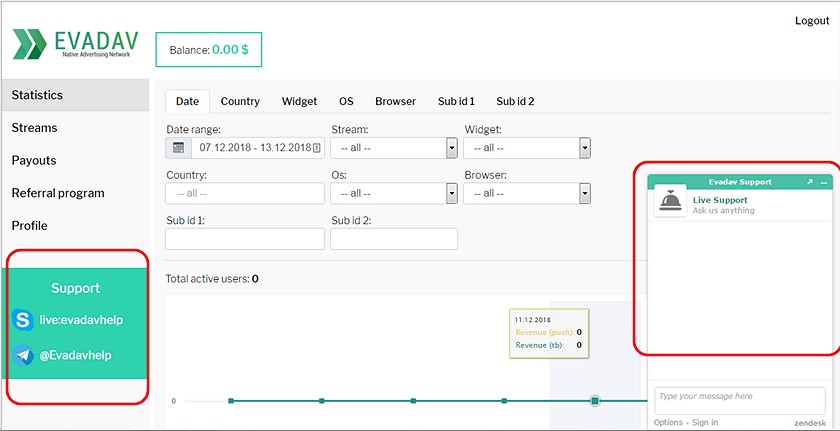Focus the Country filter input

coord(245,193)
